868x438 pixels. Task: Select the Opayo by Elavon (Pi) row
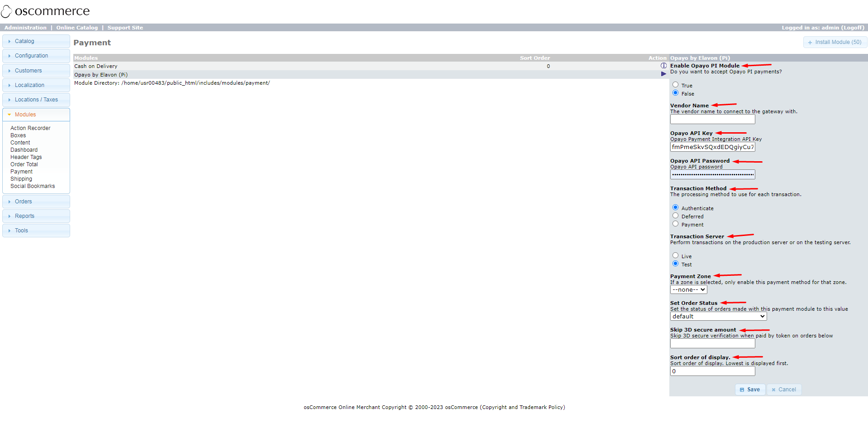coord(371,75)
